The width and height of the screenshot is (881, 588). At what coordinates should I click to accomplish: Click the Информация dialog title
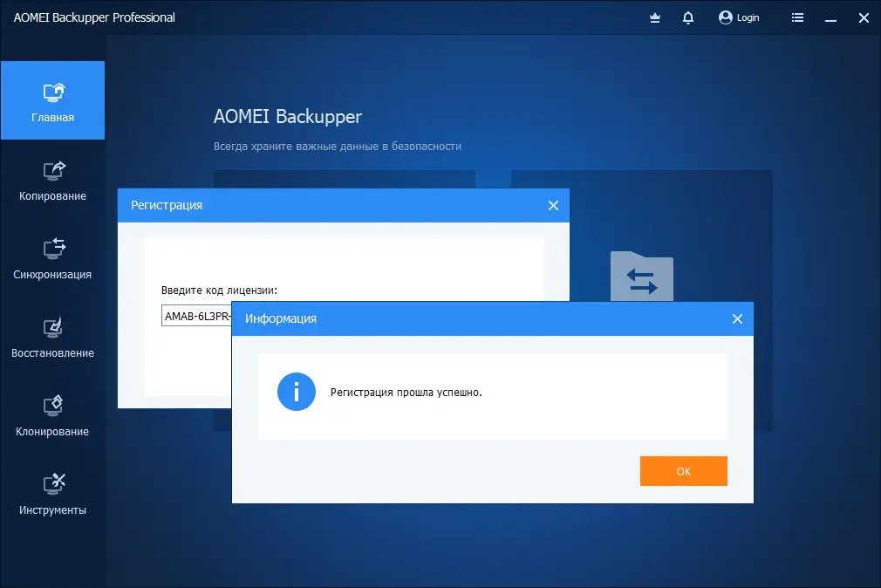pos(280,318)
